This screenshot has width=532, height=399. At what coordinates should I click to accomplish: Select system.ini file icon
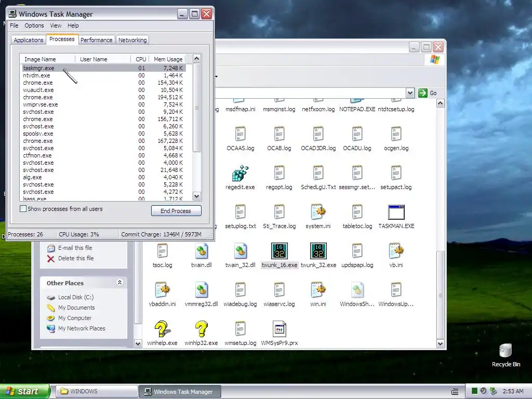(318, 212)
